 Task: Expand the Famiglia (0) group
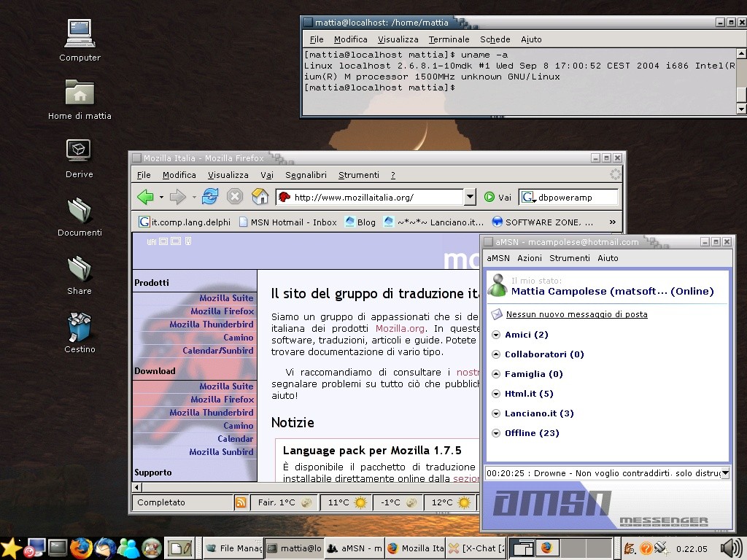[x=496, y=374]
